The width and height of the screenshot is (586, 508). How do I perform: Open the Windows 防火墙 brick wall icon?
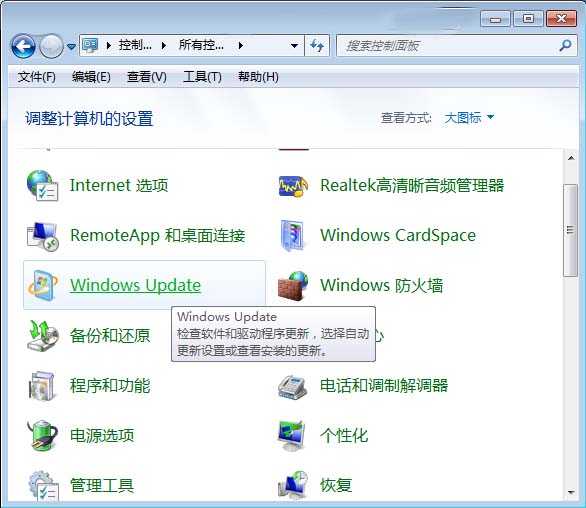(293, 286)
